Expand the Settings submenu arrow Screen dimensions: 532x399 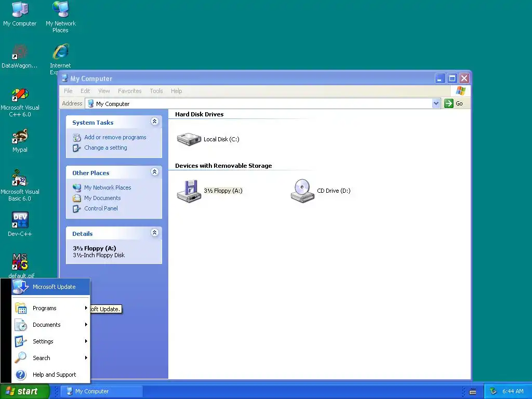point(86,341)
